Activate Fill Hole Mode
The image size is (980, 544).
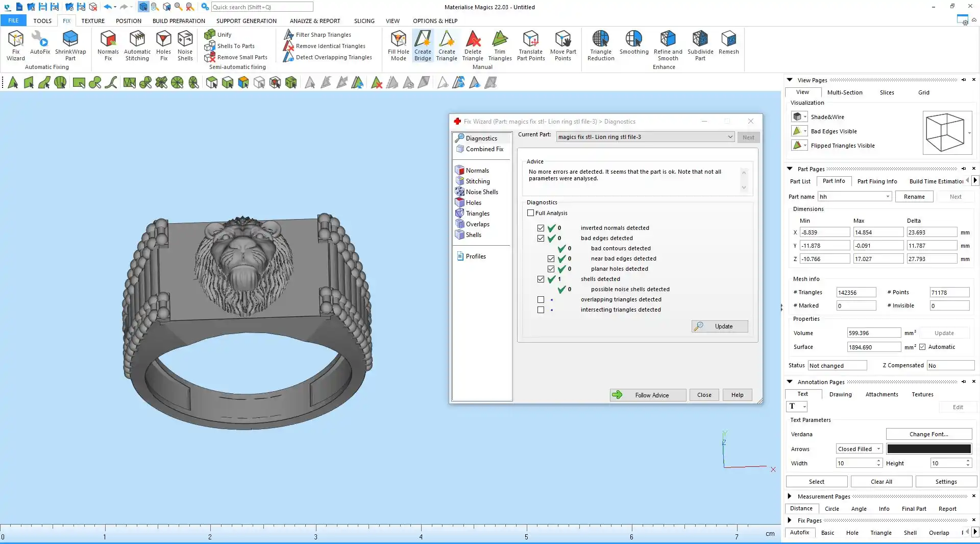(x=398, y=45)
